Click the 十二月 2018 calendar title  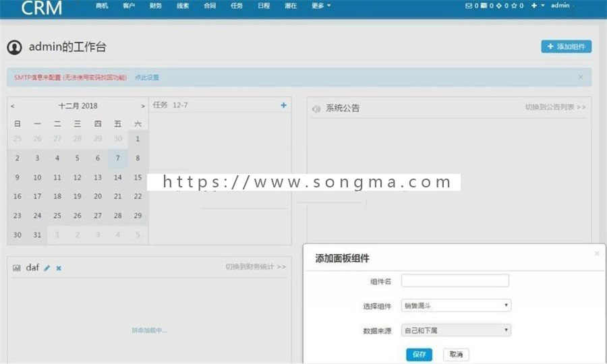pos(78,106)
